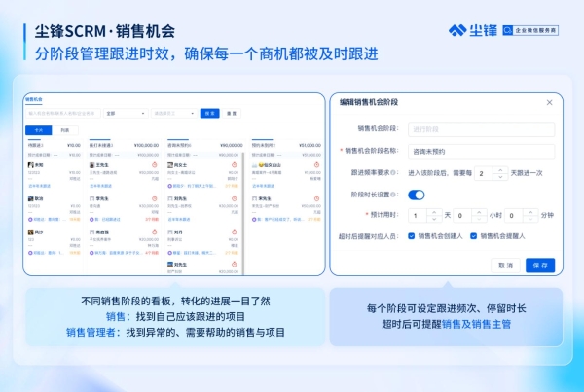Image resolution: width=584 pixels, height=392 pixels.
Task: Decrease follow-up frequency days with down arrow
Action: (500, 177)
